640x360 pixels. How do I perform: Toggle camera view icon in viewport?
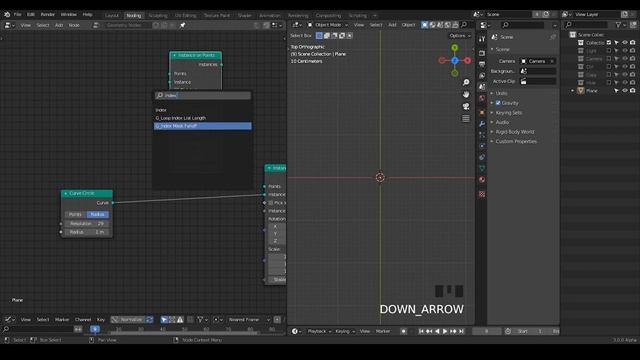(x=466, y=107)
